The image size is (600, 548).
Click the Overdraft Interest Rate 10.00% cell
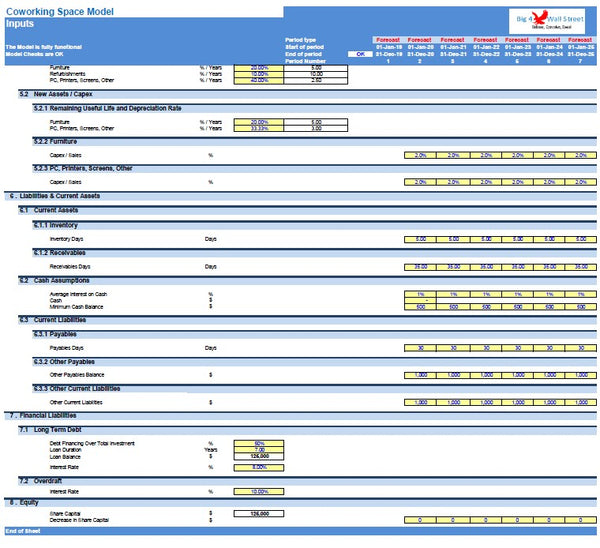259,492
